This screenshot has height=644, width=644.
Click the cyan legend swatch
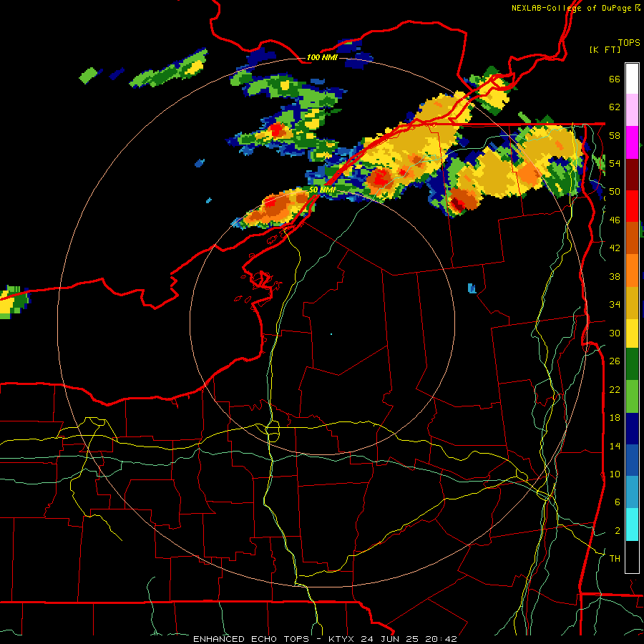click(x=632, y=525)
